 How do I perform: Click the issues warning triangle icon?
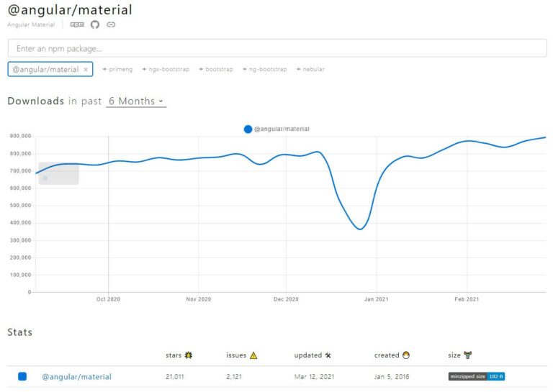pos(253,355)
